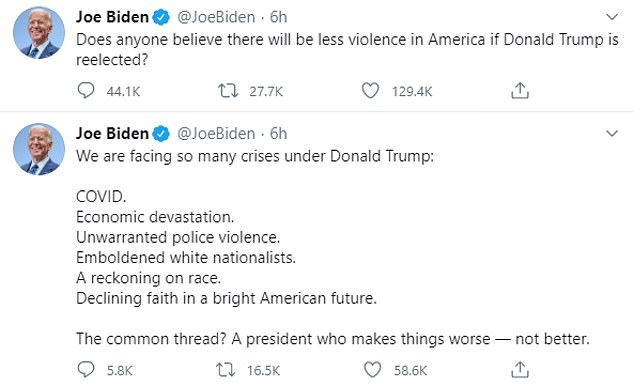Like the tweet with 58.6K likes

[372, 369]
